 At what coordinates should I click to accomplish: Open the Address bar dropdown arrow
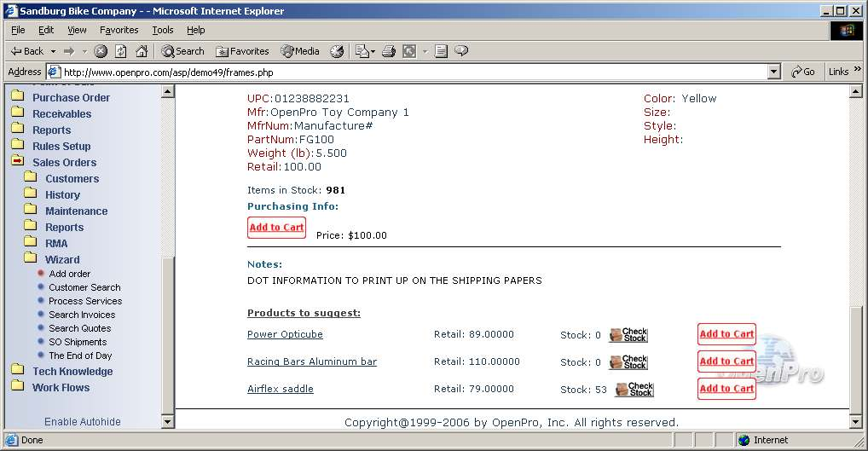coord(773,72)
